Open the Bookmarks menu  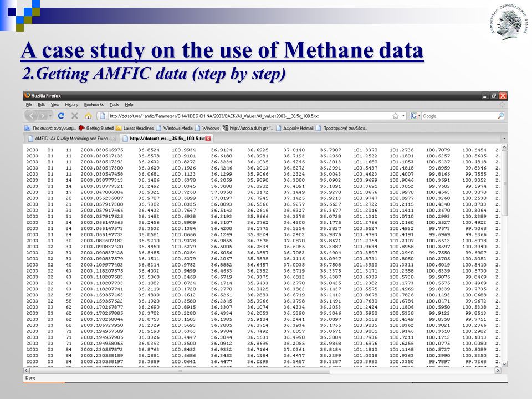click(94, 105)
